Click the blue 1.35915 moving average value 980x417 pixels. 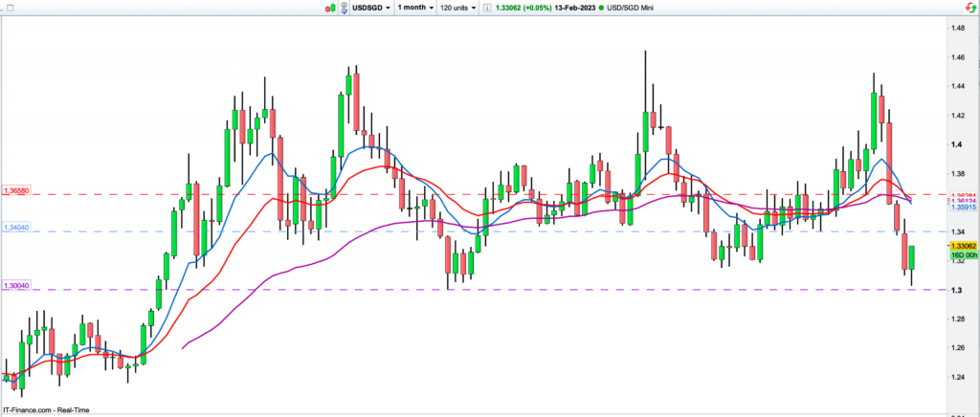pyautogui.click(x=962, y=206)
